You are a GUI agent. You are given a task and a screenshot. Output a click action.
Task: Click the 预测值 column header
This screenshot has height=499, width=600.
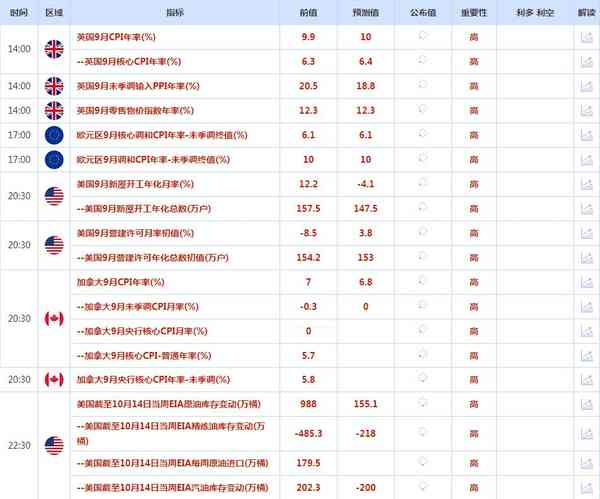click(365, 13)
